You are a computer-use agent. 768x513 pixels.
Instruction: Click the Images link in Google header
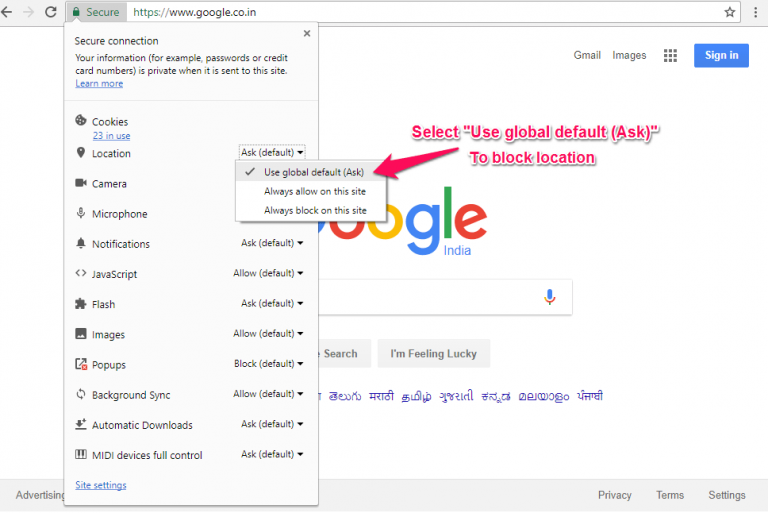pyautogui.click(x=629, y=55)
